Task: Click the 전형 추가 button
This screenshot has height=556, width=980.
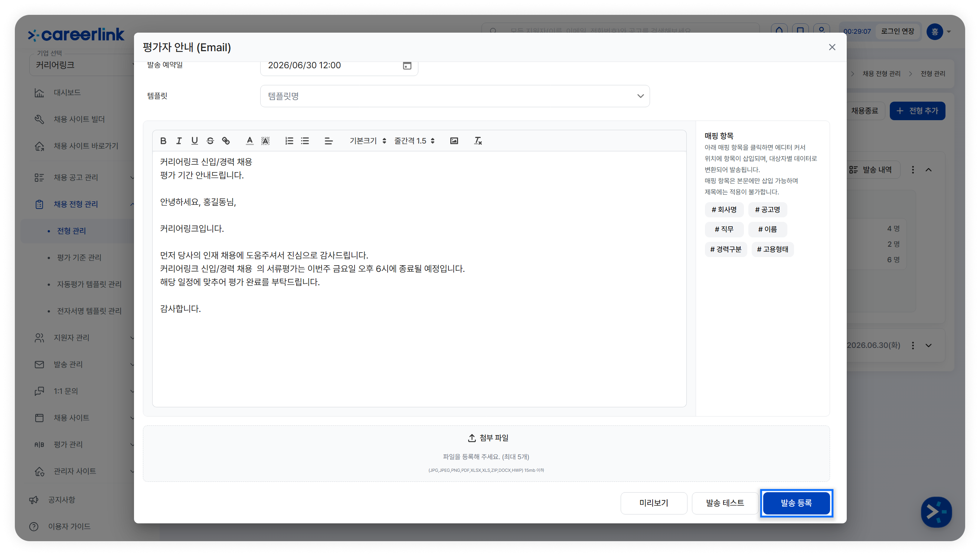Action: click(x=917, y=111)
